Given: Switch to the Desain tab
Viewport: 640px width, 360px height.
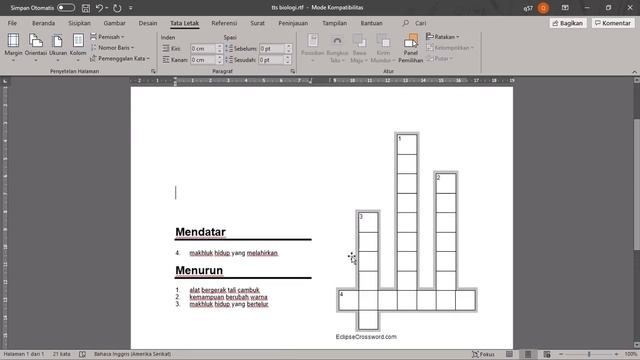Looking at the screenshot, I should click(x=148, y=23).
